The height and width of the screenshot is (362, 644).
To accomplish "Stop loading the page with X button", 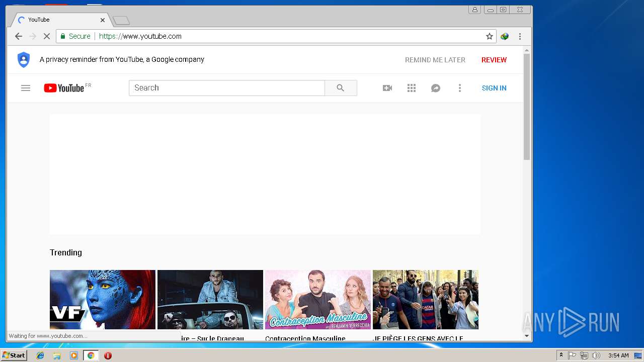I will [x=46, y=36].
